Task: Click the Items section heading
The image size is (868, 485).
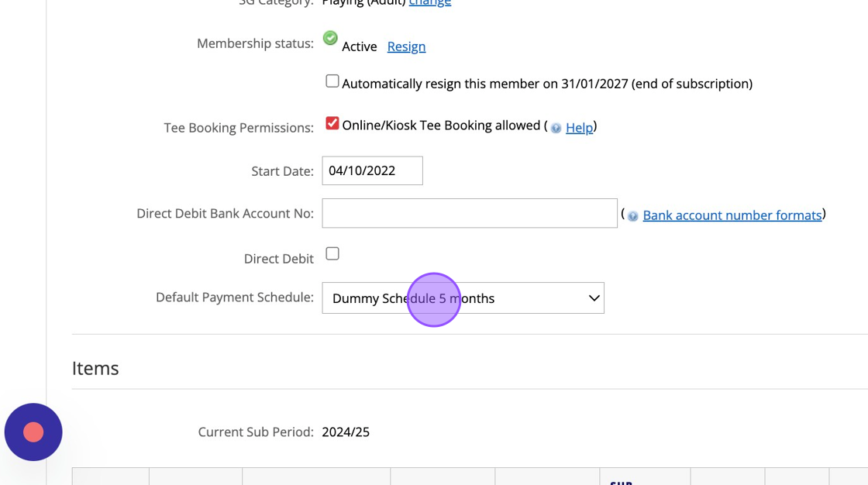Action: coord(95,368)
